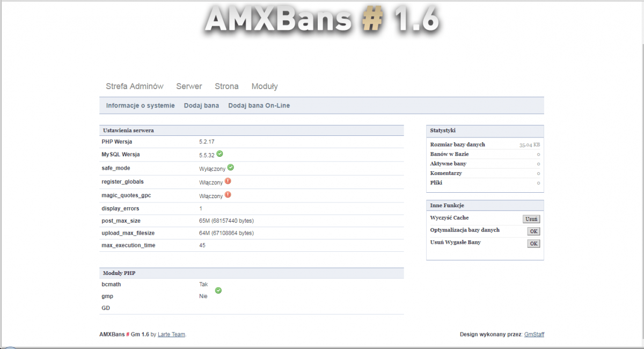Click the Optymalizacja bazy danych label
This screenshot has height=349, width=644.
(x=465, y=230)
